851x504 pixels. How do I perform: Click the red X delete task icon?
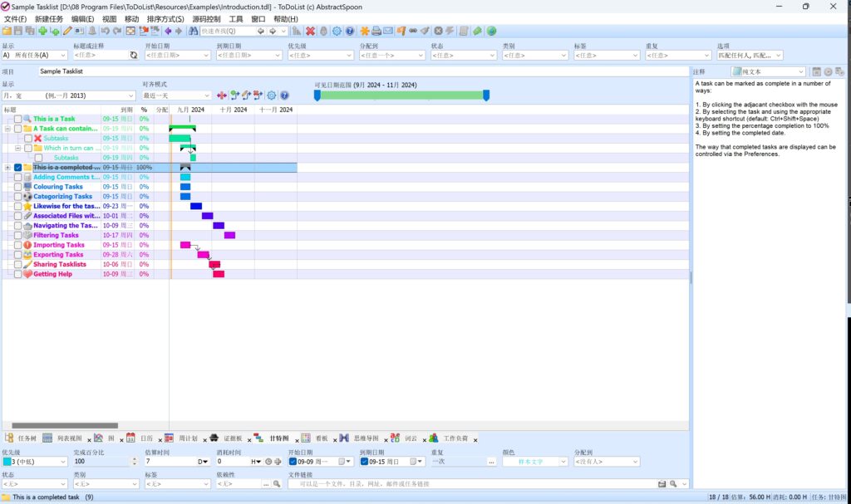click(311, 31)
